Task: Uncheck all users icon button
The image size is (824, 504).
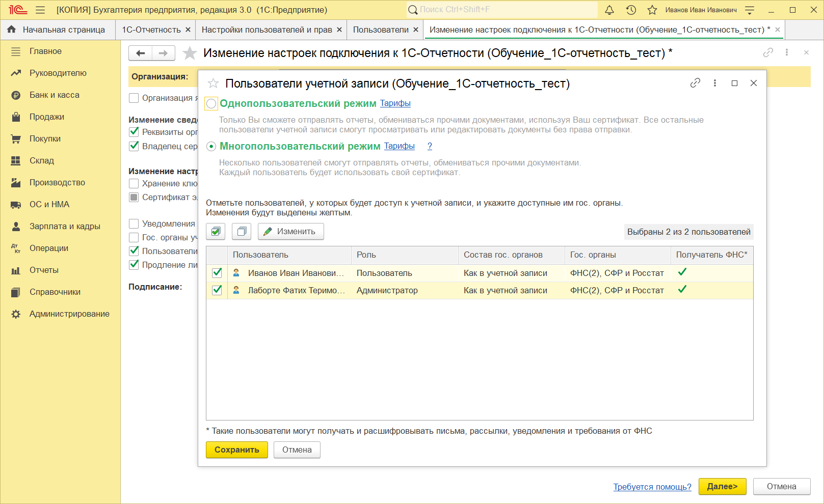Action: 242,231
